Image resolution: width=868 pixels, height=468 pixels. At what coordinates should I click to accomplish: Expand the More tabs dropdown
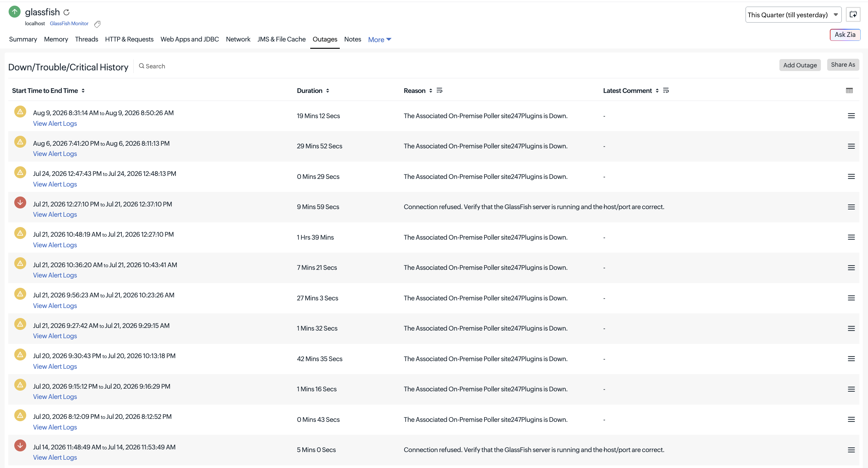point(379,39)
